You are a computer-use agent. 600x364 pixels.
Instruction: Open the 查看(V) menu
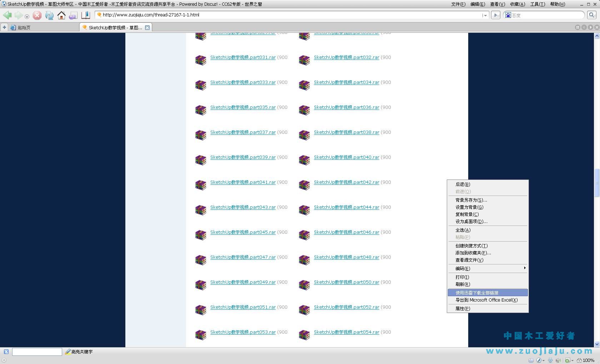(497, 4)
